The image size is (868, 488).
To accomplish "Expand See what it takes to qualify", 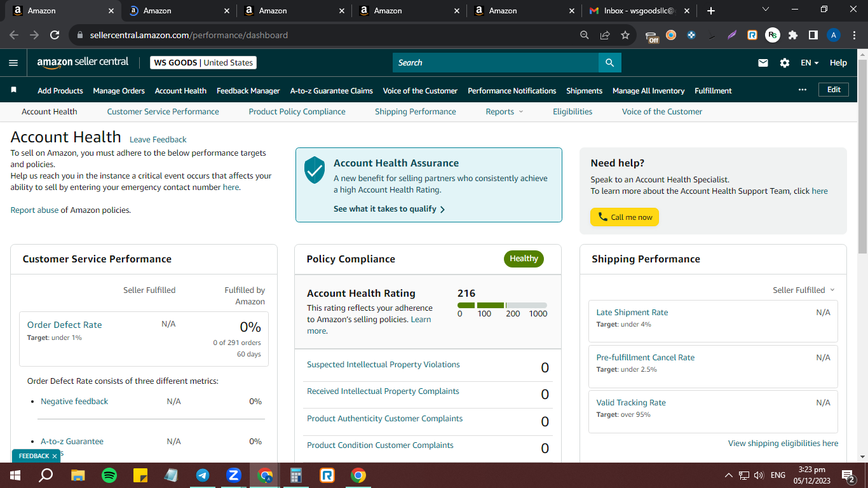I will (x=389, y=208).
